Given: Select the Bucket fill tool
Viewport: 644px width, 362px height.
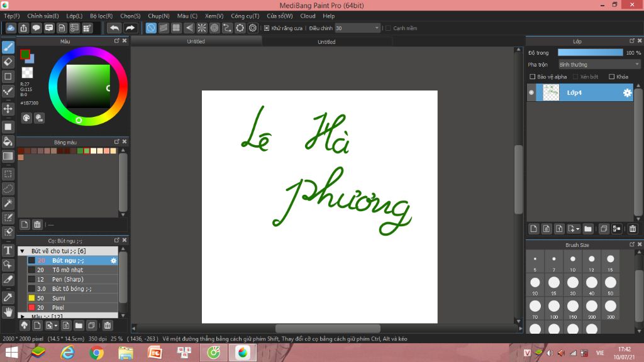Looking at the screenshot, I should 8,141.
